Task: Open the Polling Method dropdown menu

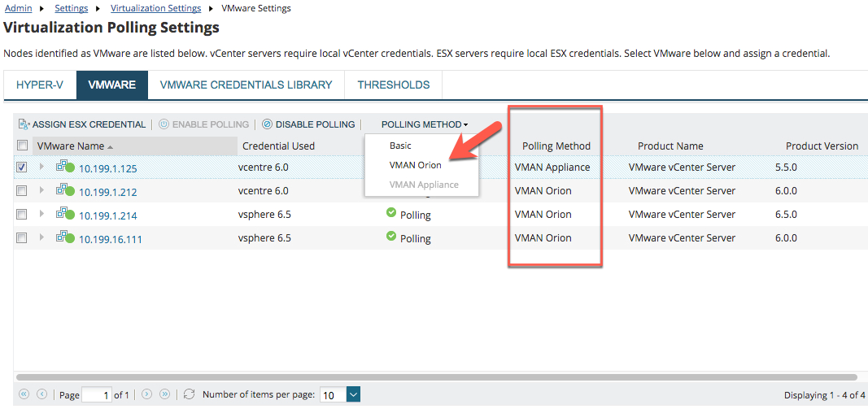Action: pyautogui.click(x=425, y=124)
